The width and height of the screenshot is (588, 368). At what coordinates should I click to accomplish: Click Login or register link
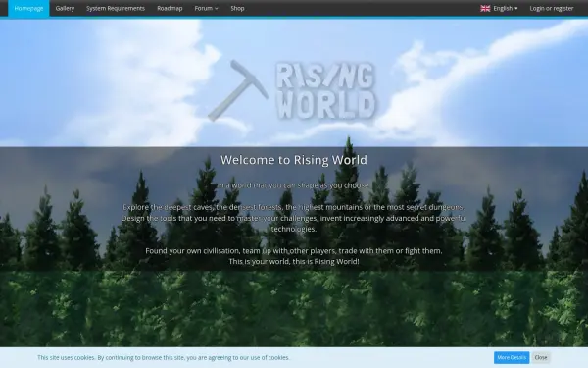(551, 8)
